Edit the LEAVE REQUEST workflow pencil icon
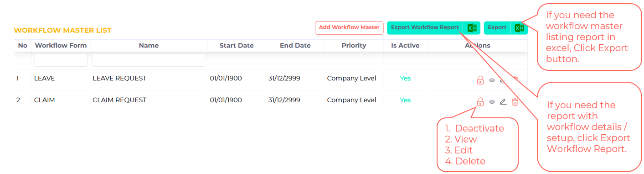Image resolution: width=644 pixels, height=174 pixels. 503,80
